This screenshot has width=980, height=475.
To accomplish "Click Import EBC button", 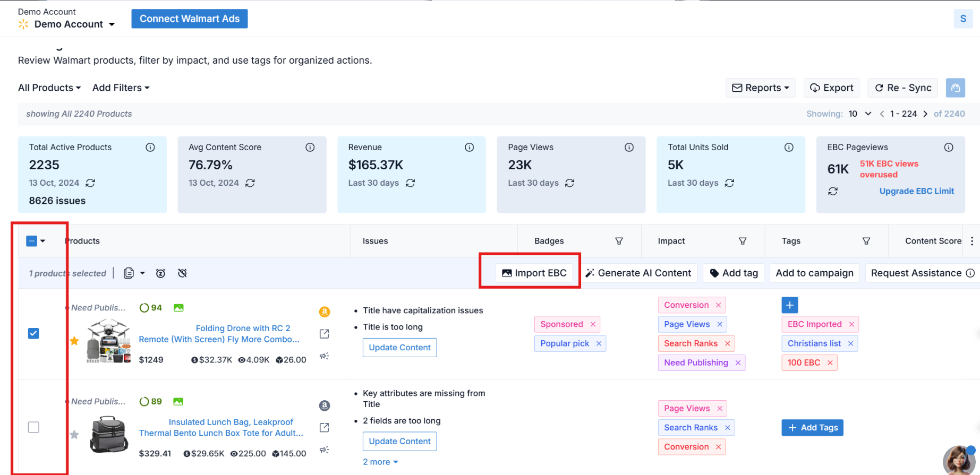I will [x=534, y=273].
